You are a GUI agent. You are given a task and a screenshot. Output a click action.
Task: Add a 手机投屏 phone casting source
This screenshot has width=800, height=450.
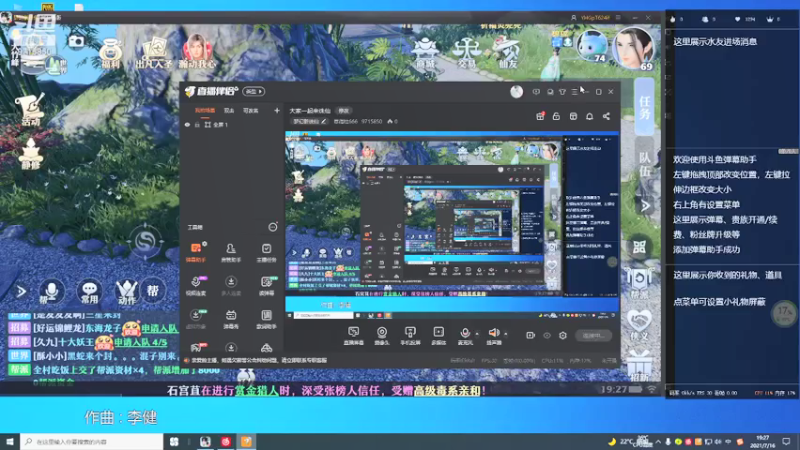(410, 336)
